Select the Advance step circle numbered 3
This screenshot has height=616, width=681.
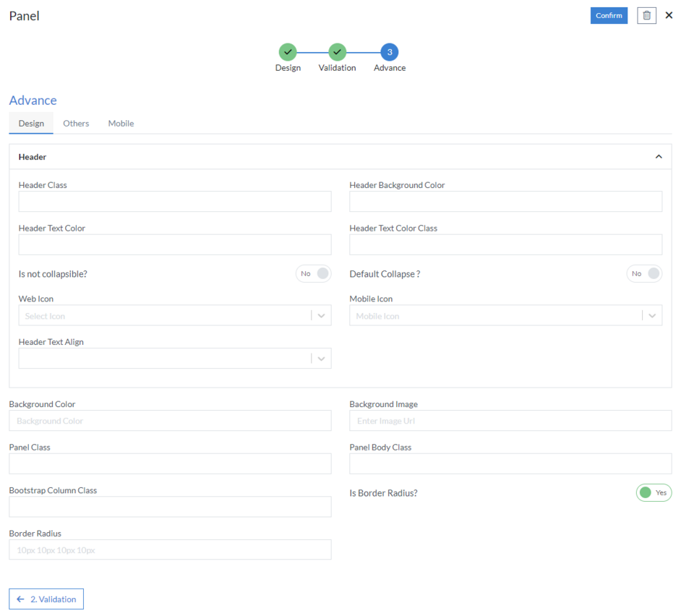click(389, 53)
